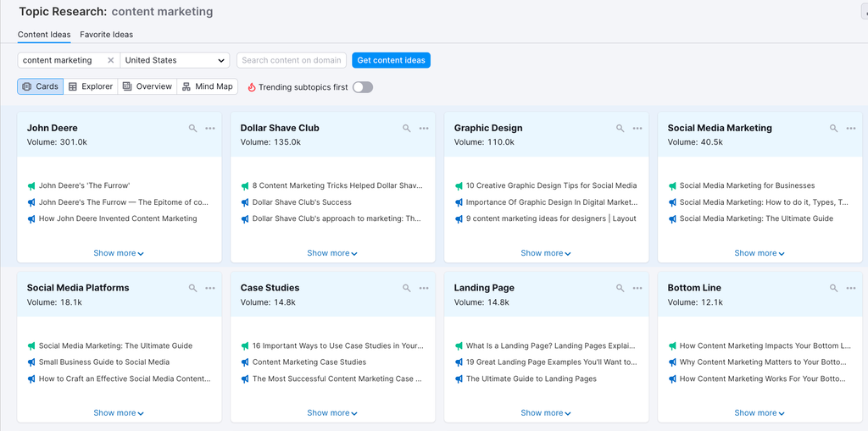Click megaphone icon beside Content Marketing Case Studies
Image resolution: width=868 pixels, height=431 pixels.
point(245,362)
